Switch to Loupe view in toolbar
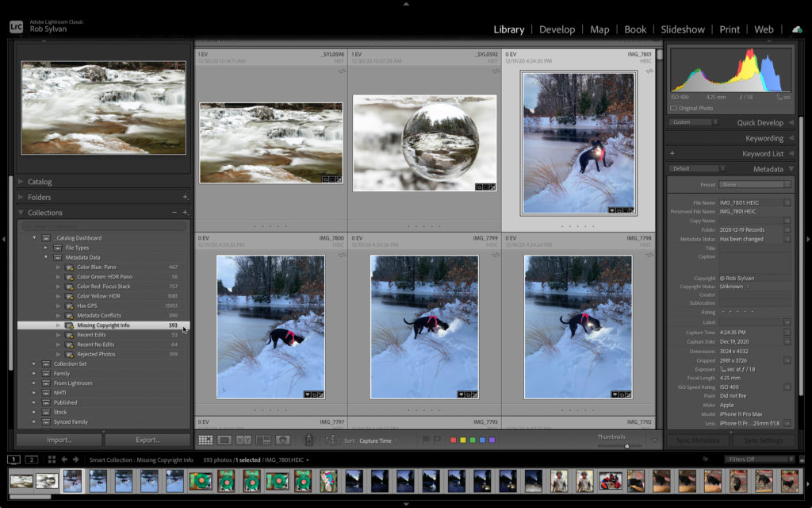This screenshot has height=508, width=812. (x=224, y=440)
